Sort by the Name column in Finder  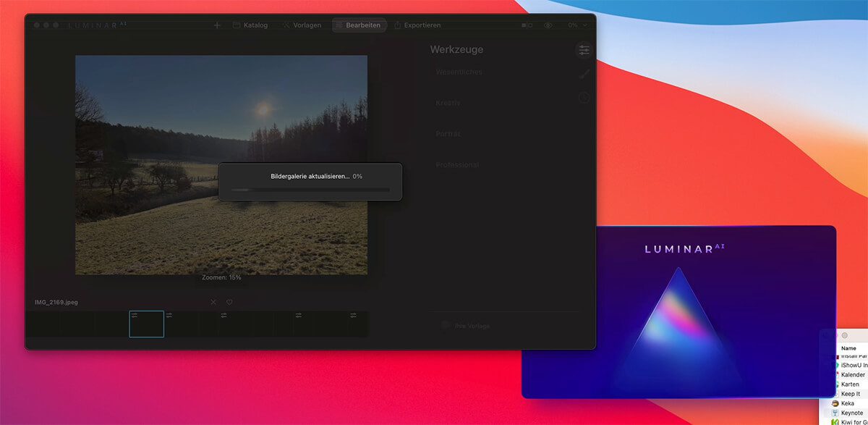(848, 348)
